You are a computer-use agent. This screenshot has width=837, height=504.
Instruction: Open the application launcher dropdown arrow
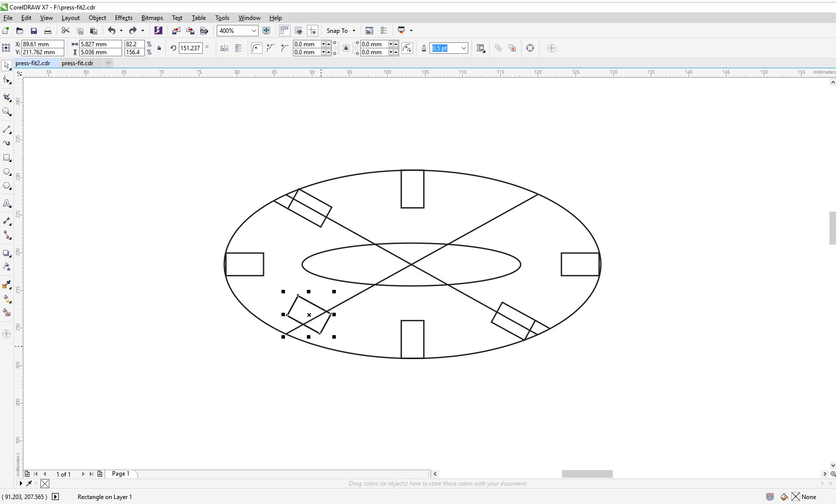click(411, 31)
